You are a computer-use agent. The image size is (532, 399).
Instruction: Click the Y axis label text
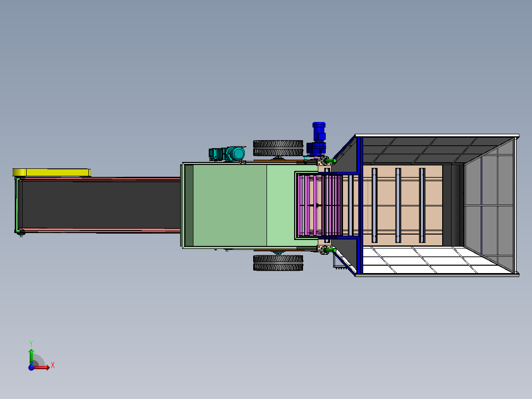click(x=32, y=342)
